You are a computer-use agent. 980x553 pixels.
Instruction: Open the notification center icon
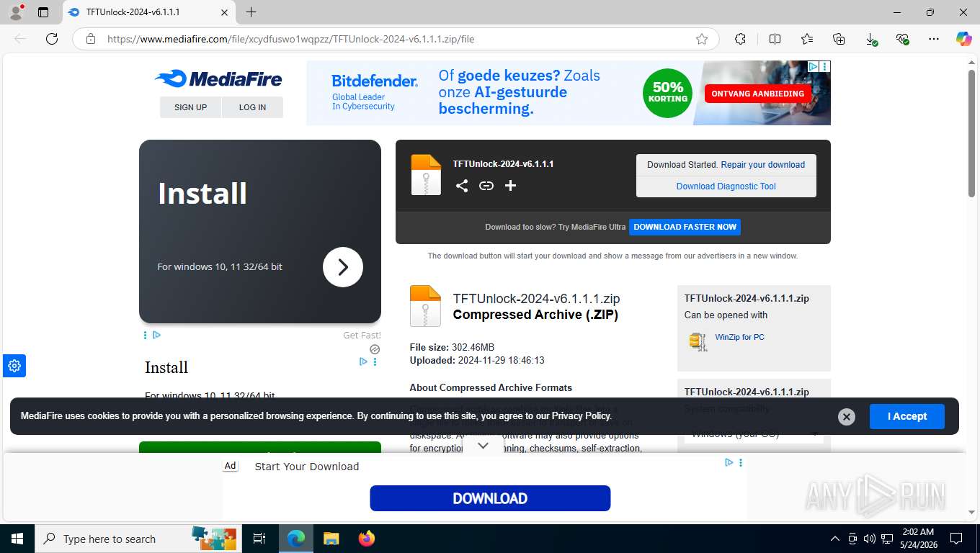pyautogui.click(x=955, y=539)
